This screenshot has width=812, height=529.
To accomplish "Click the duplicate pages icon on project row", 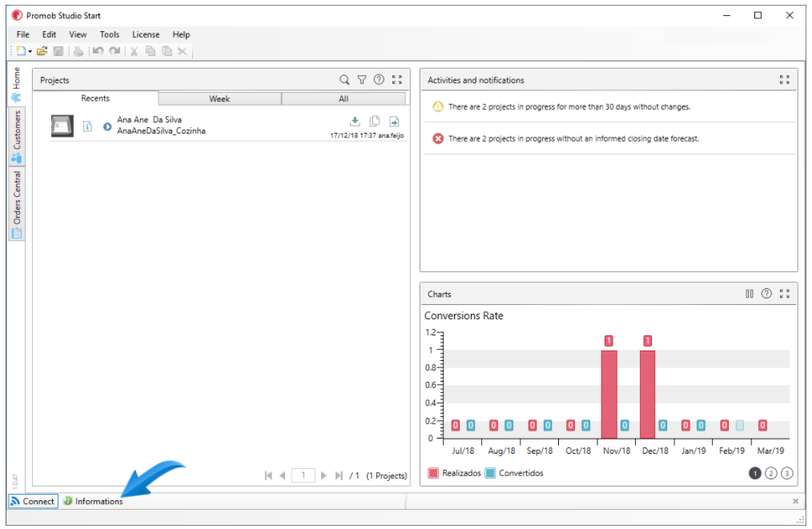I will [375, 121].
